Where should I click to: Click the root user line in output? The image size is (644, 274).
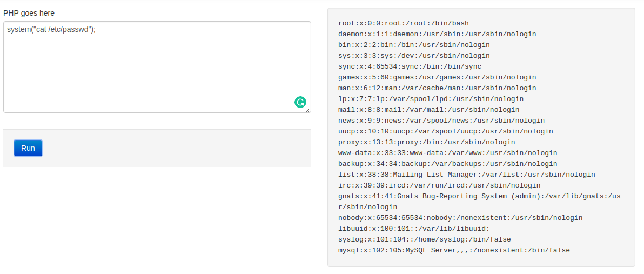coord(403,23)
